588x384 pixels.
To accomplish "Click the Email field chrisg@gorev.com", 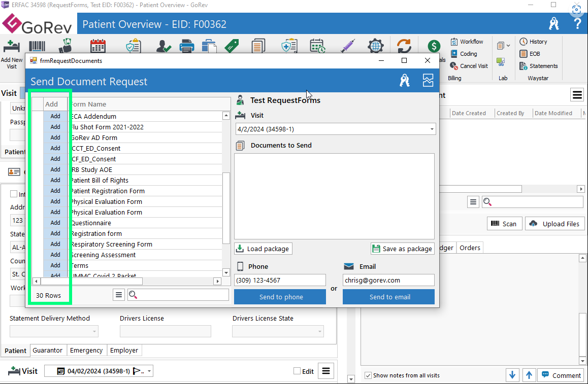I will [x=388, y=280].
